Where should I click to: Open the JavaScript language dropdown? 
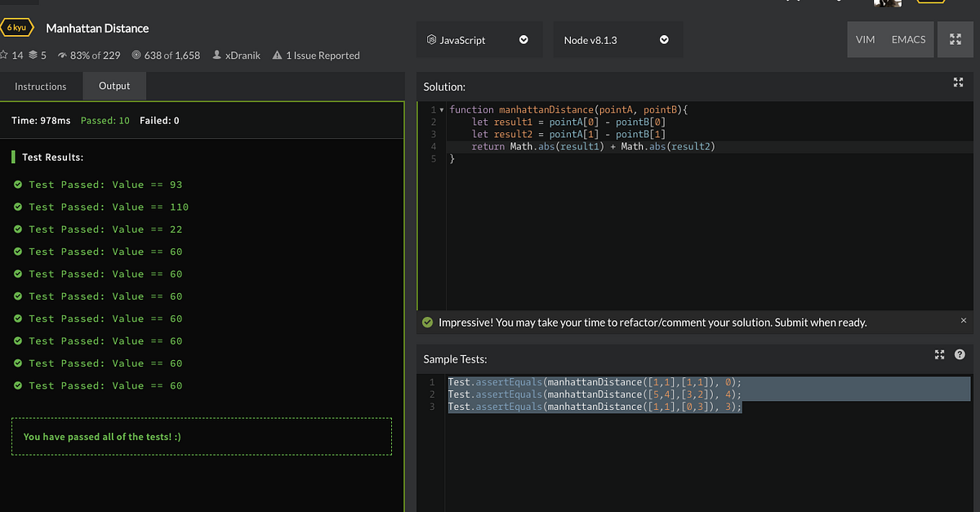click(x=479, y=39)
